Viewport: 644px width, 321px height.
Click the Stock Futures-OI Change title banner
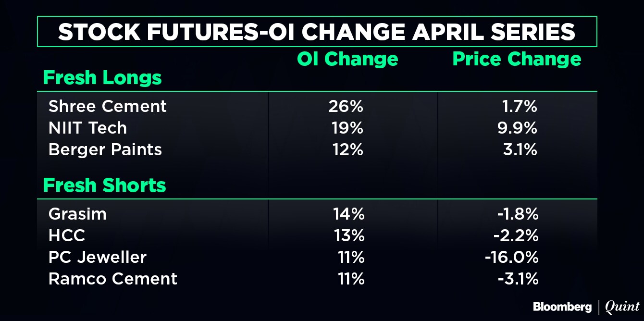coord(317,32)
